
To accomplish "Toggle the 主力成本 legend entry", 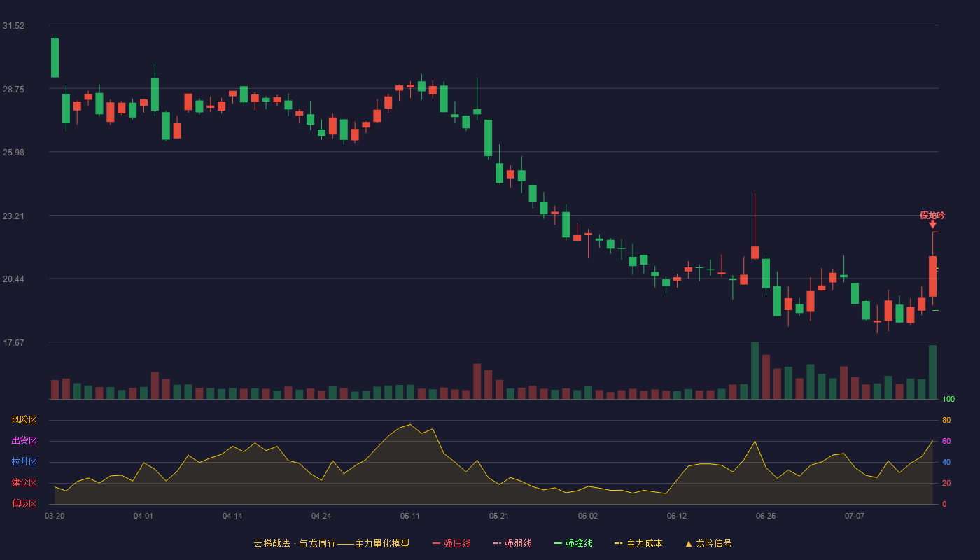I will (x=638, y=543).
